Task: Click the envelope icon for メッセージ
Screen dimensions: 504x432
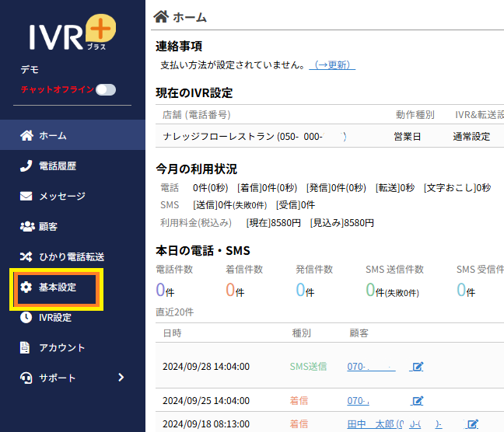Action: [26, 197]
